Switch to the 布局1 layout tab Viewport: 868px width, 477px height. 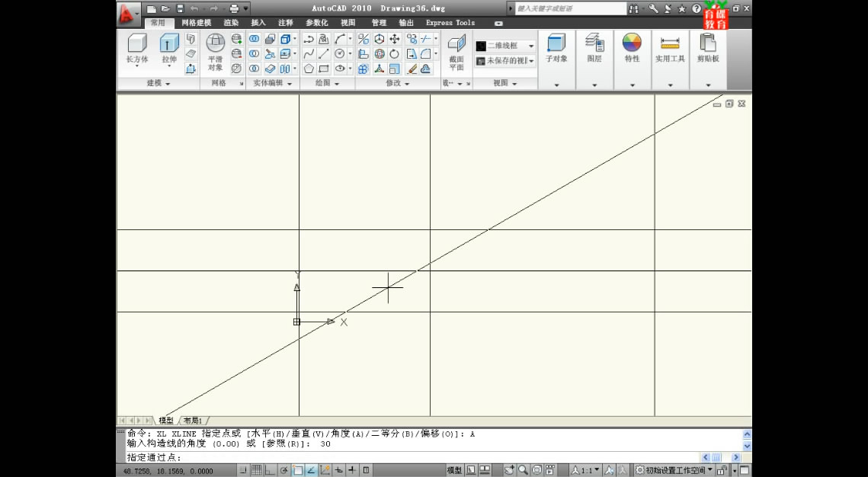(193, 421)
